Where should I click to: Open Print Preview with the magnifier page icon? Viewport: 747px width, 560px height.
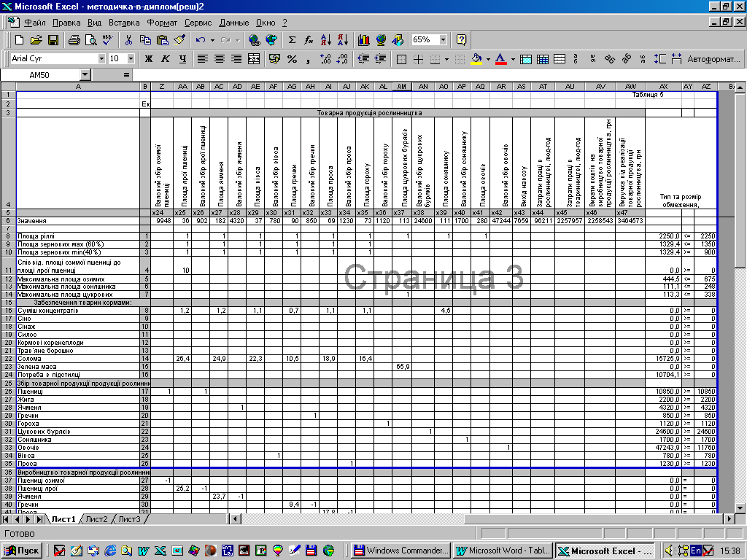click(90, 40)
